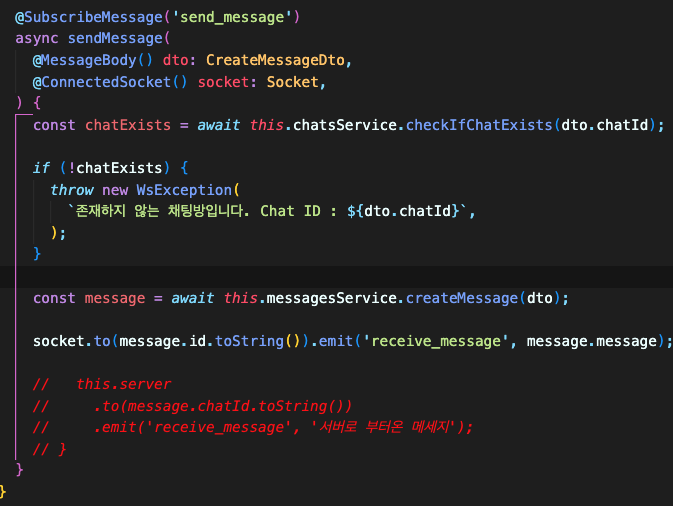Click the async keyword
The height and width of the screenshot is (506, 673).
36,38
